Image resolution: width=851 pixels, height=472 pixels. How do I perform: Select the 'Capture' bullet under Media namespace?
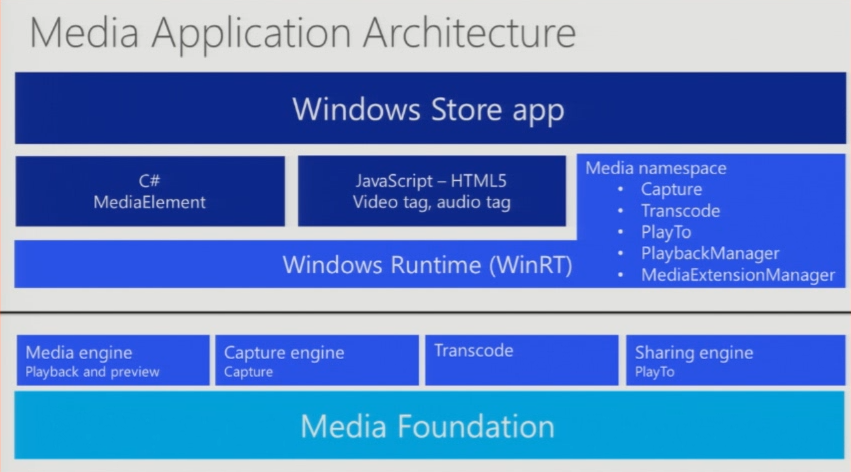click(x=671, y=189)
